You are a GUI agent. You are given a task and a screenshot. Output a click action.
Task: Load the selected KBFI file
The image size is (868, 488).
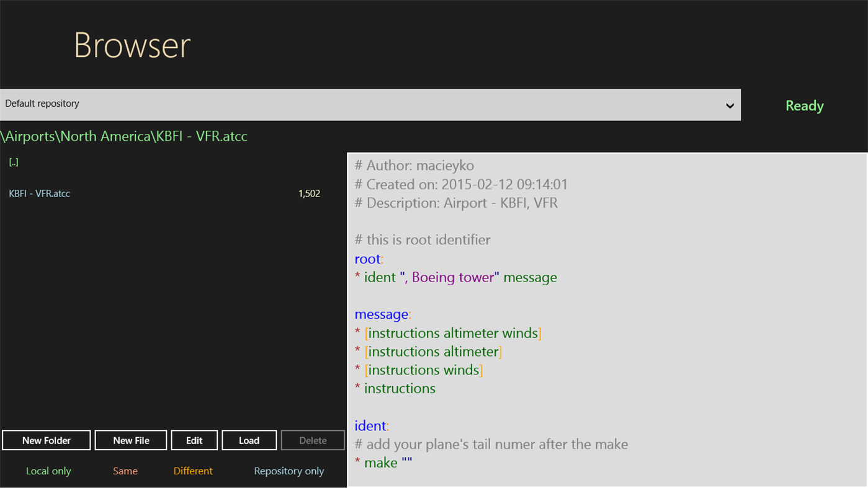[249, 440]
